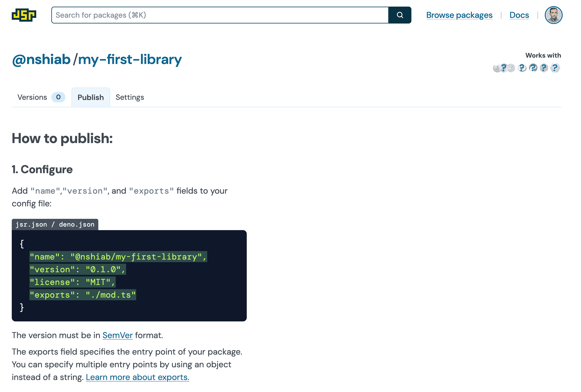Click the "version": "0.1.0" code line
Viewport: 581px width, 392px height.
(x=78, y=269)
